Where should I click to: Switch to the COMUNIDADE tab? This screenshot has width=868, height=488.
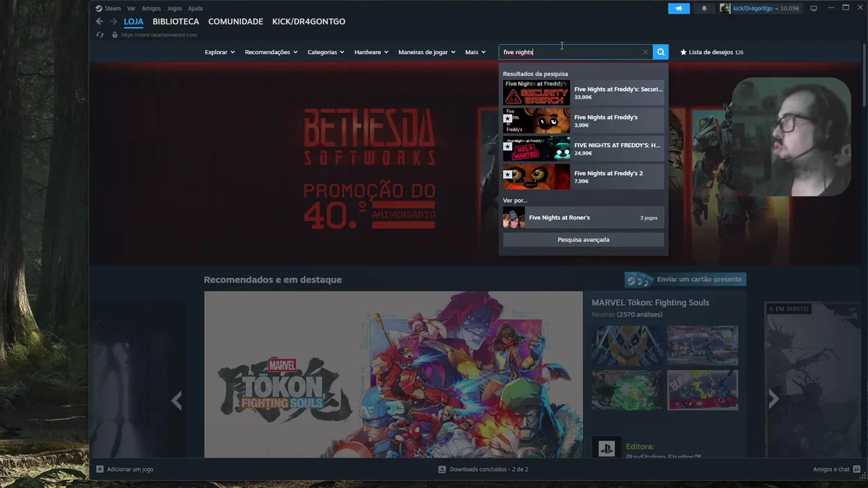coord(235,22)
